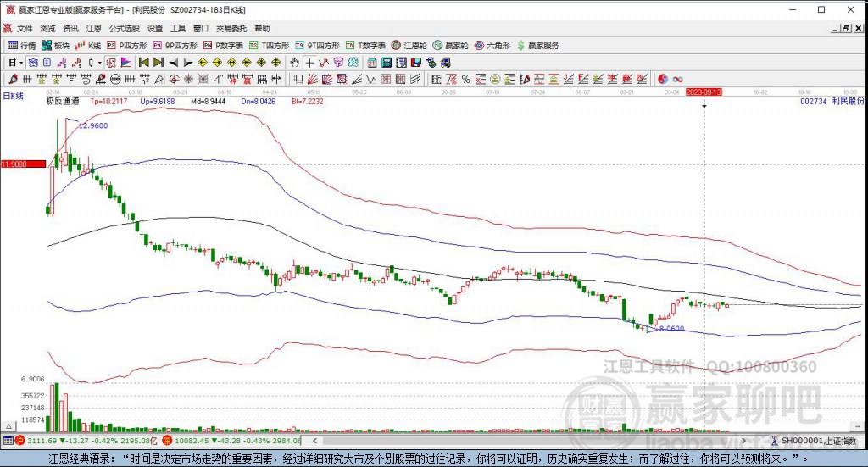This screenshot has height=467, width=868.
Task: Click the yin-yang icon
Action: coord(663,79)
